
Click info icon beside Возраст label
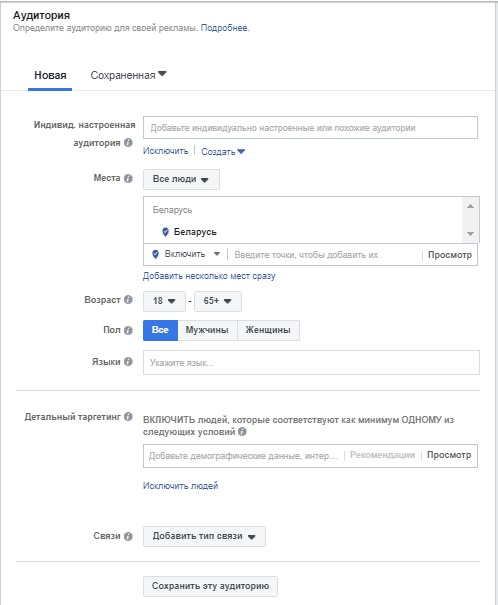click(x=128, y=300)
